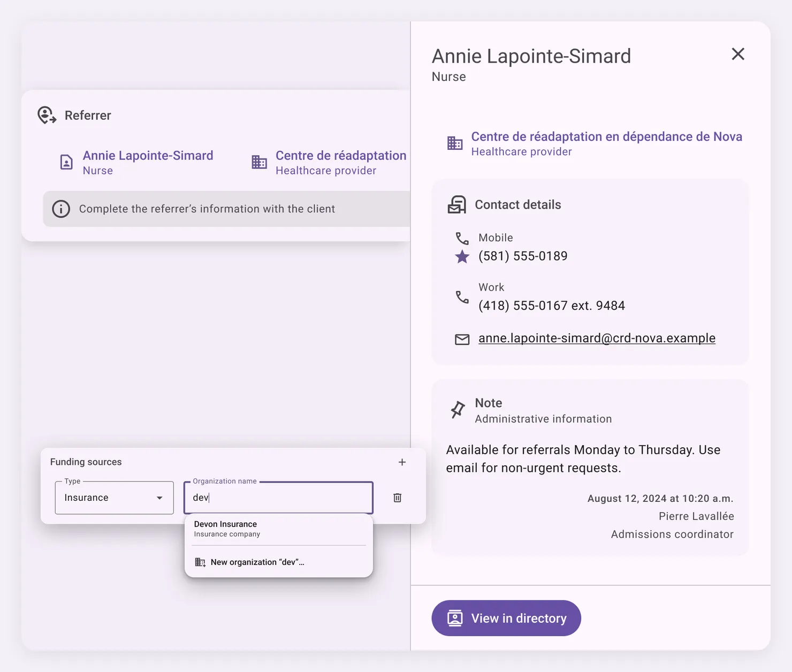
Task: Open the Annie Lapointe-Simard referrer link
Action: (148, 156)
